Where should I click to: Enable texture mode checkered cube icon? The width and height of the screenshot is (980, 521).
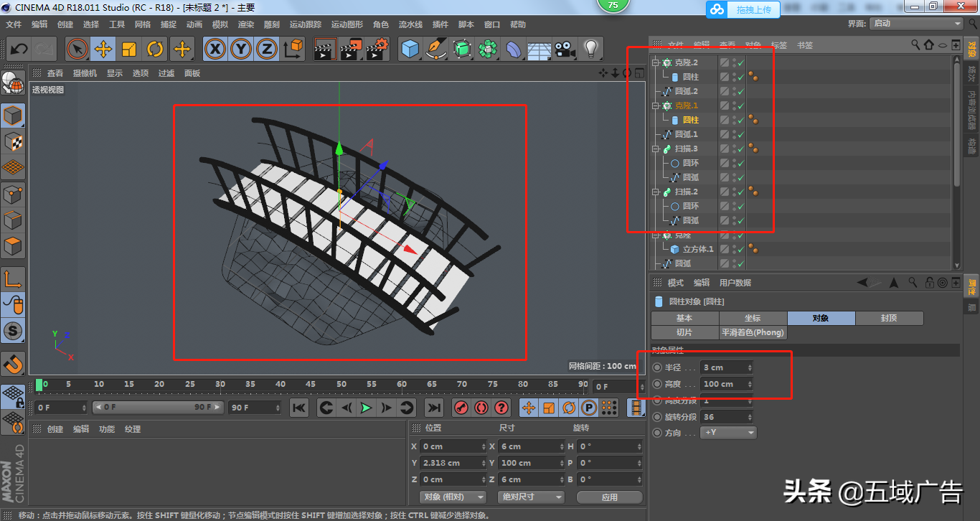click(13, 142)
